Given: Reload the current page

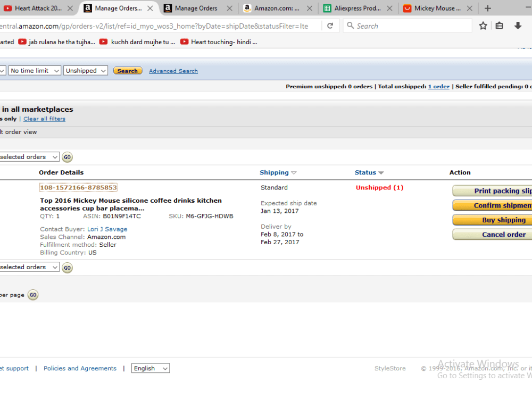Looking at the screenshot, I should point(330,26).
